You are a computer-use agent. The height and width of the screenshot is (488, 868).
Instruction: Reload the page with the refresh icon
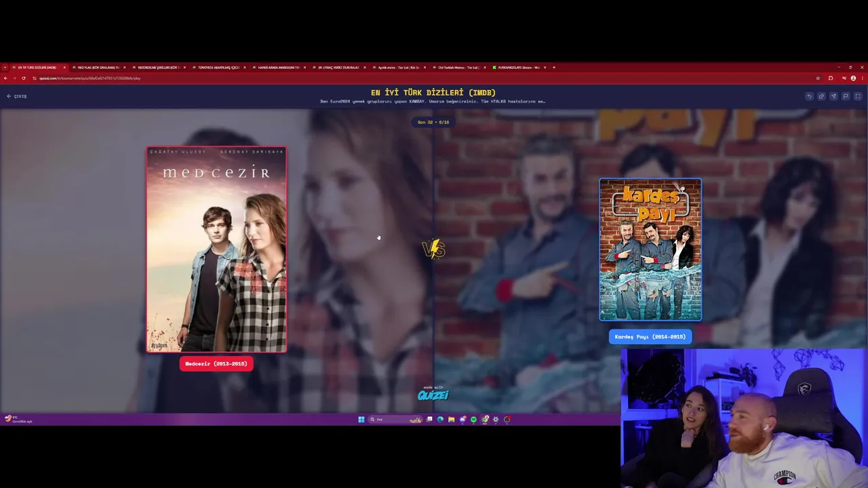pyautogui.click(x=24, y=78)
